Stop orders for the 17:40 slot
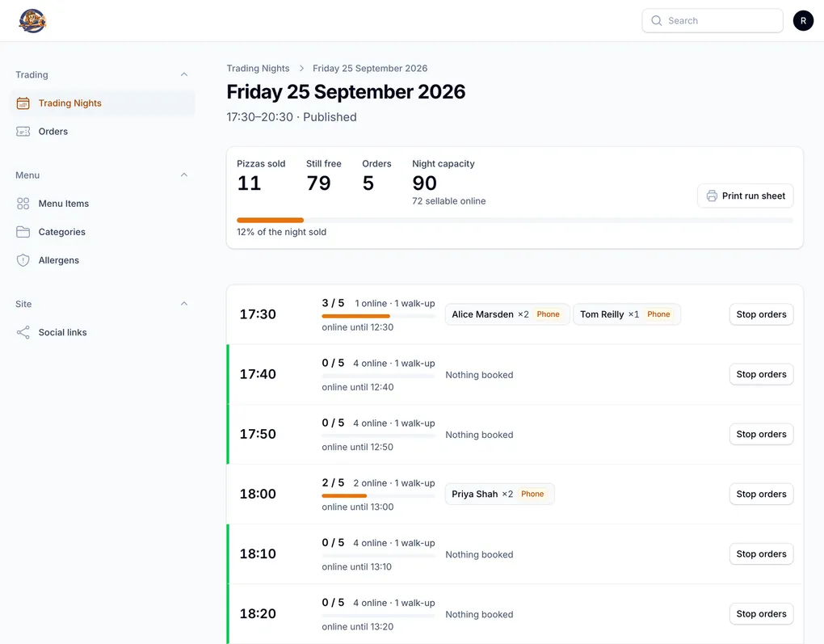Viewport: 824px width, 644px height. pos(761,374)
